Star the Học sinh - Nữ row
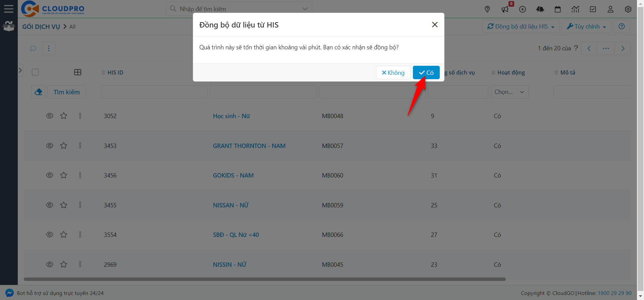Image resolution: width=644 pixels, height=300 pixels. [x=64, y=116]
